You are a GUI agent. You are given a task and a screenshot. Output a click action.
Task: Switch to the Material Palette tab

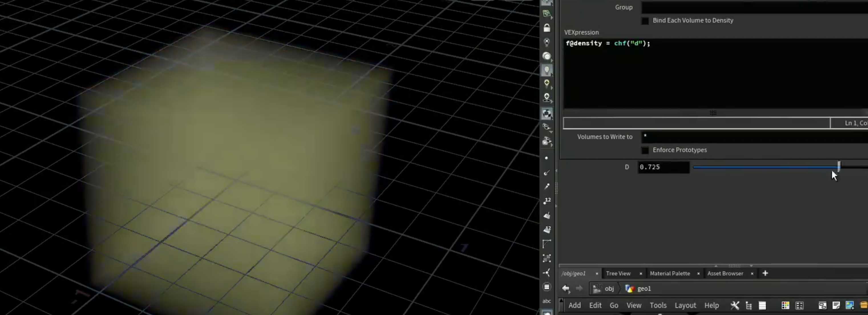[670, 274]
